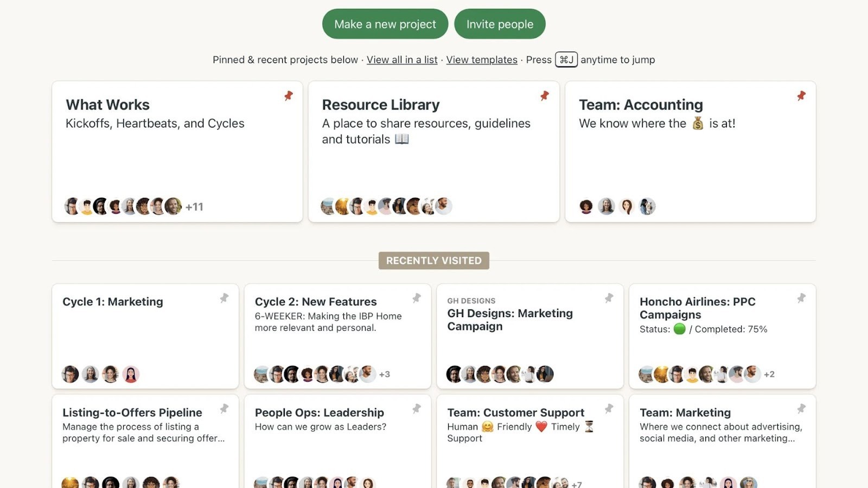Image resolution: width=868 pixels, height=488 pixels.
Task: Reveal 2 more people on Honcho Airlines card
Action: click(x=770, y=374)
